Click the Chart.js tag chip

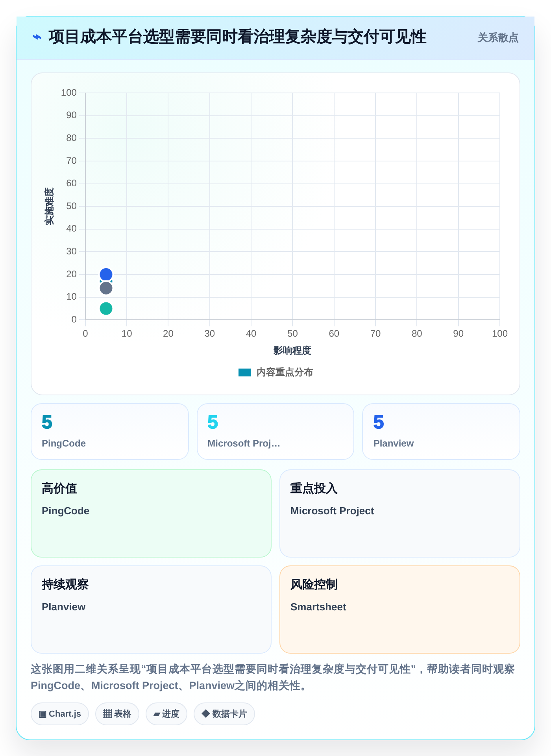pos(60,714)
